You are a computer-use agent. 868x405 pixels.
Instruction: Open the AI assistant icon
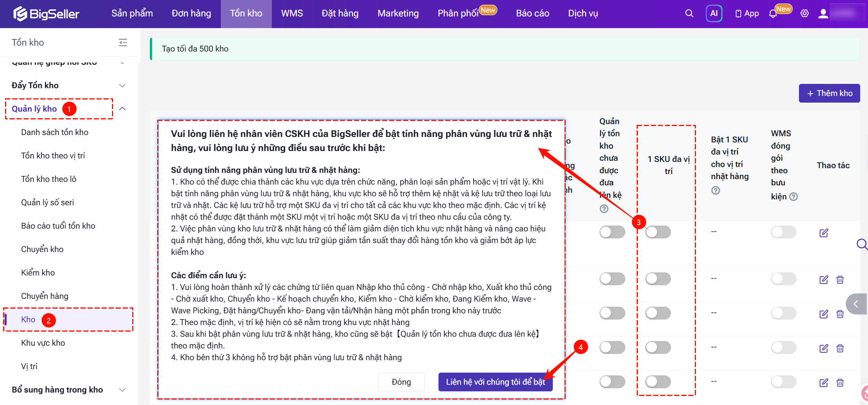(x=714, y=14)
